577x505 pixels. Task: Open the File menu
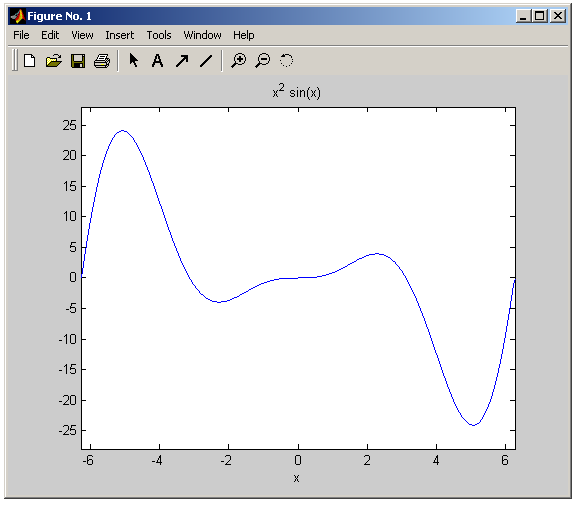pyautogui.click(x=21, y=35)
